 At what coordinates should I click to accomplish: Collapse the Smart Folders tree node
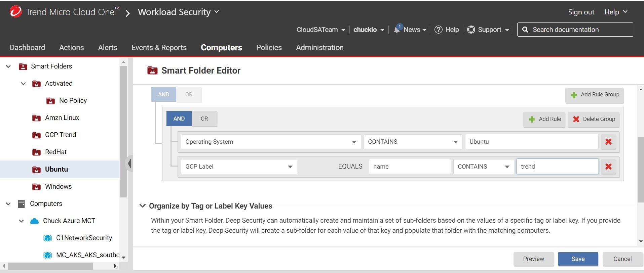[8, 66]
